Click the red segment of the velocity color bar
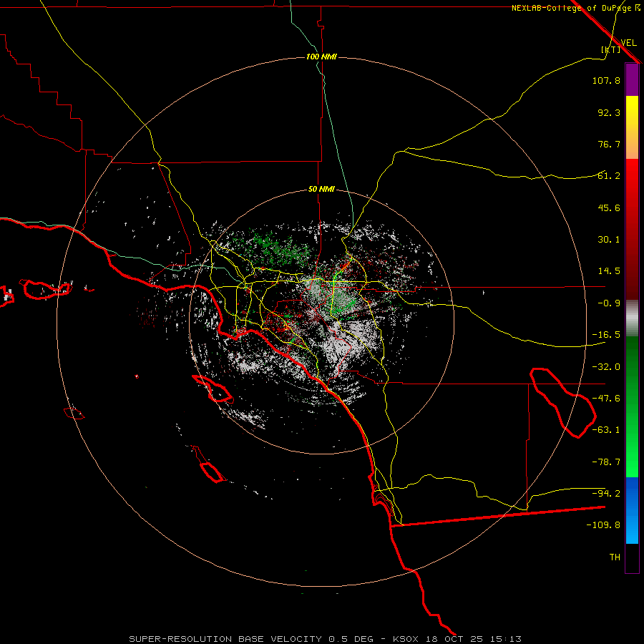The width and height of the screenshot is (644, 644). coord(632,229)
